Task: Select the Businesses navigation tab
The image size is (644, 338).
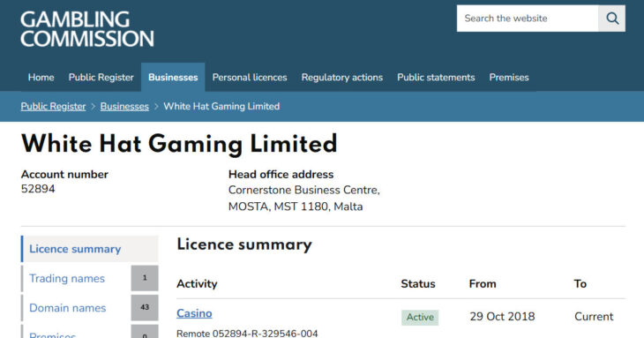Action: coord(173,77)
